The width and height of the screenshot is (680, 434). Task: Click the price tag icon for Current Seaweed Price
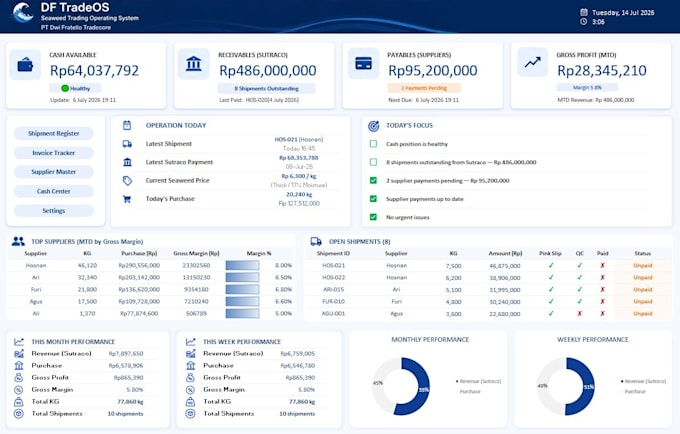[127, 180]
